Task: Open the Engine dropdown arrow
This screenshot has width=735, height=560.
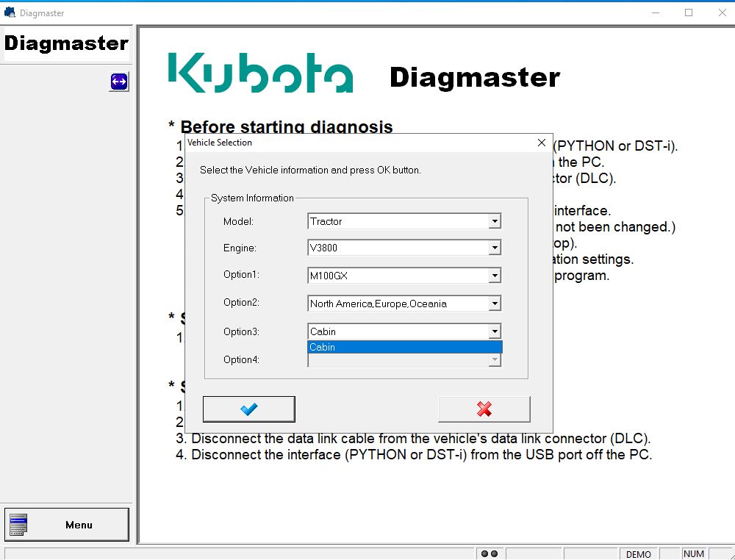Action: 495,248
